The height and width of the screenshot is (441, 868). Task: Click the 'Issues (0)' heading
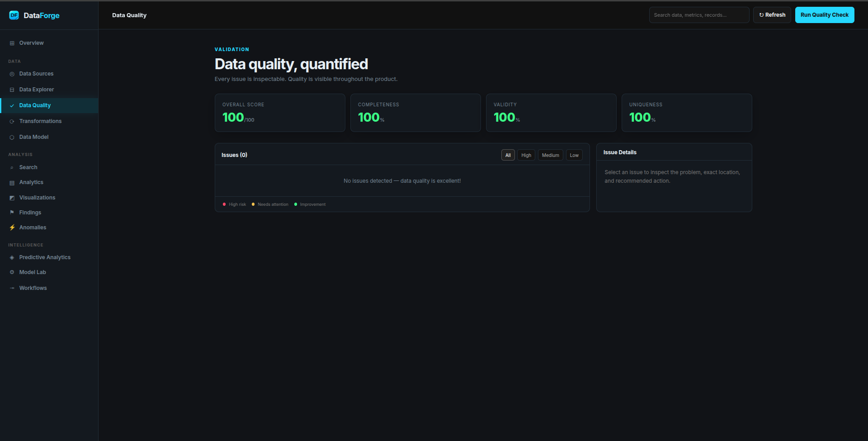pos(234,155)
